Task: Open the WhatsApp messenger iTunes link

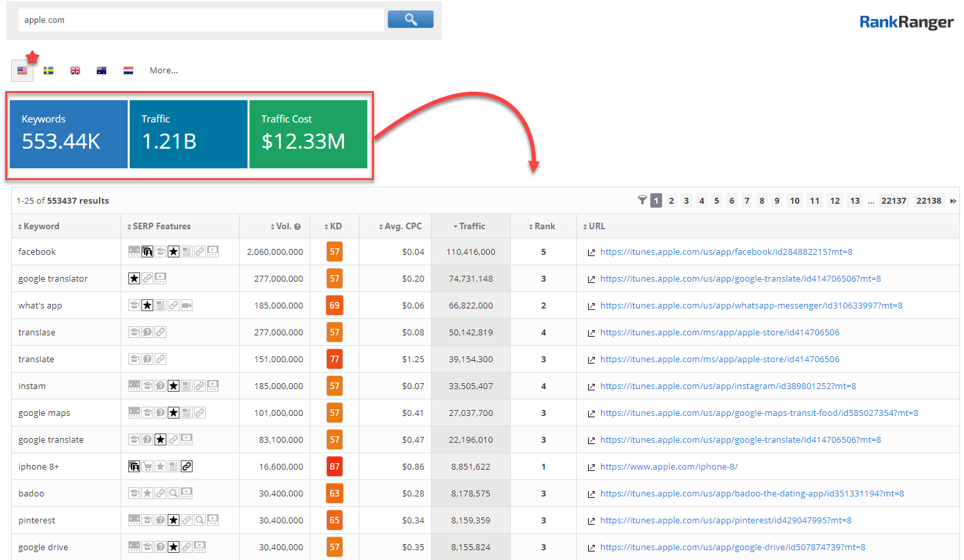Action: 751,306
